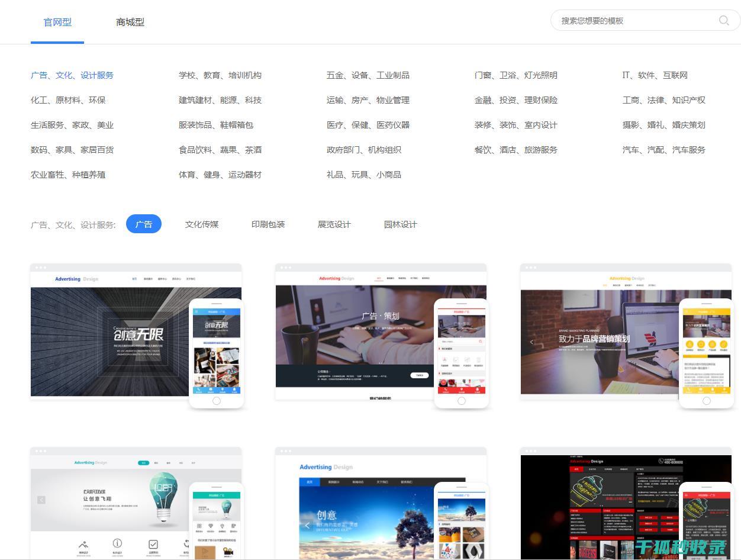Choose 食品饮料、蔬果、茶酒 category
This screenshot has height=560, width=741.
[x=220, y=150]
